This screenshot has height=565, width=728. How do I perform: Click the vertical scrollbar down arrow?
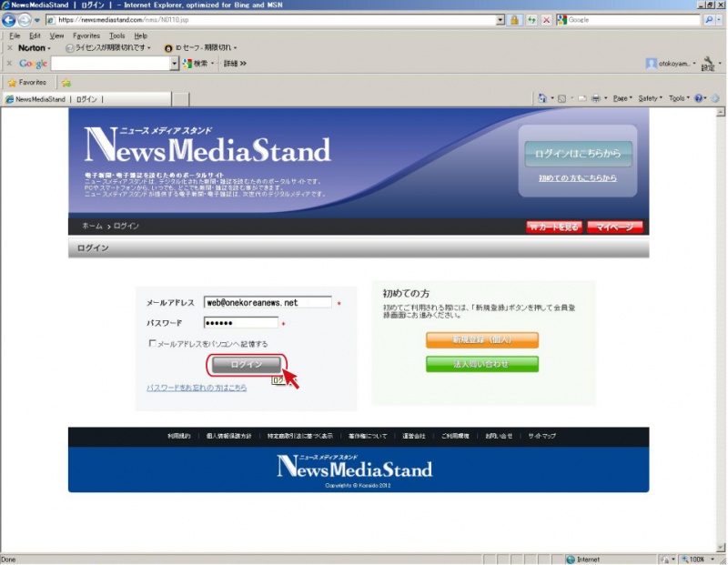tap(721, 548)
